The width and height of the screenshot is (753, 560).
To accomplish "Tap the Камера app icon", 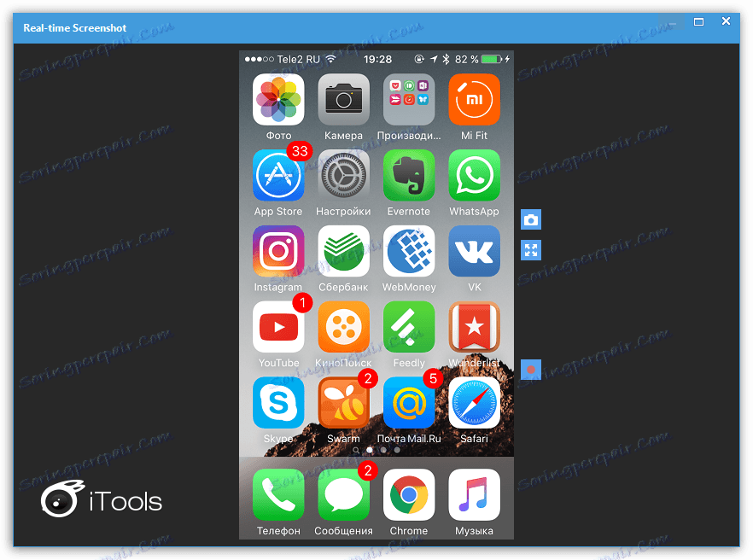I will point(344,99).
